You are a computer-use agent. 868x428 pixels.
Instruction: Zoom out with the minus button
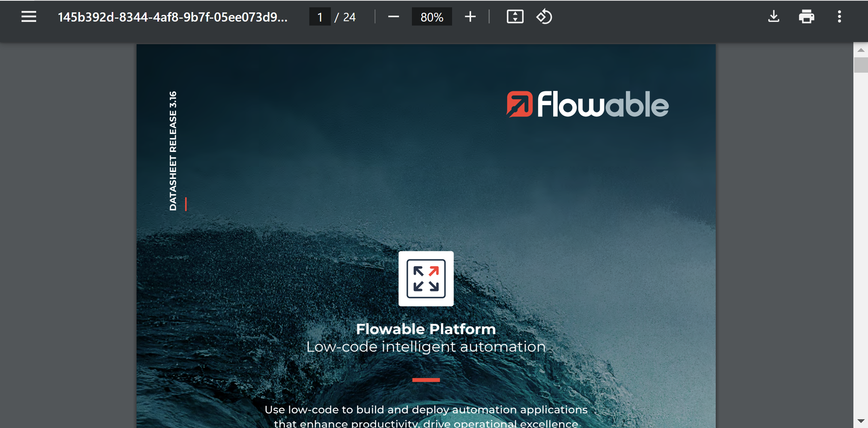[393, 17]
